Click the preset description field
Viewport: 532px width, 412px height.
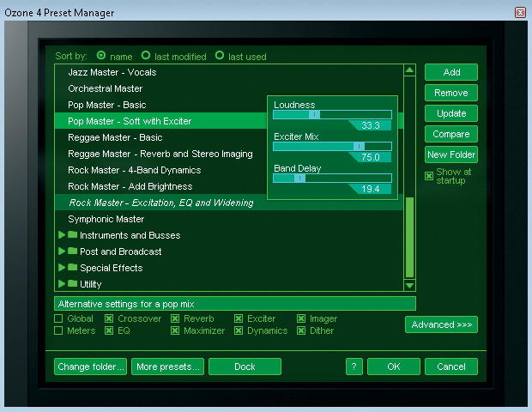click(x=235, y=304)
